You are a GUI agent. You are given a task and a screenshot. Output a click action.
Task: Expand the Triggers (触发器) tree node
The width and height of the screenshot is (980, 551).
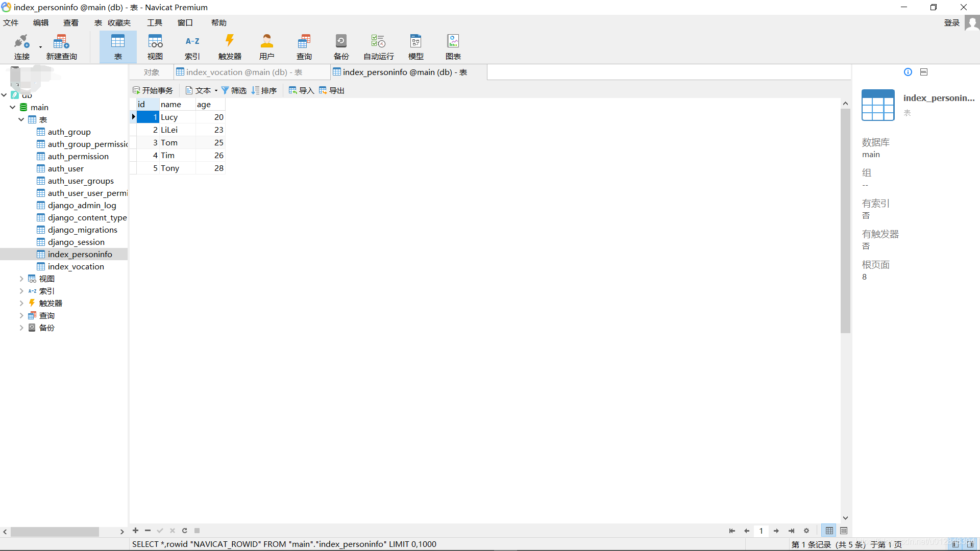click(21, 303)
